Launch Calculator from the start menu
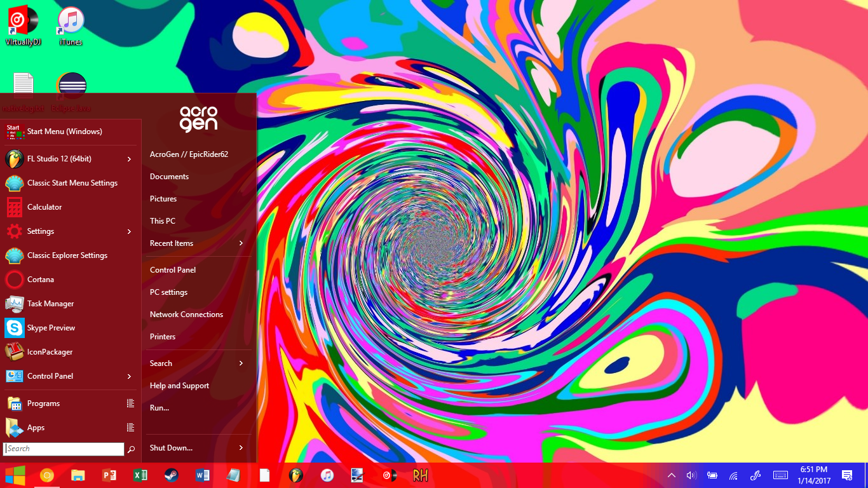868x488 pixels. coord(70,207)
